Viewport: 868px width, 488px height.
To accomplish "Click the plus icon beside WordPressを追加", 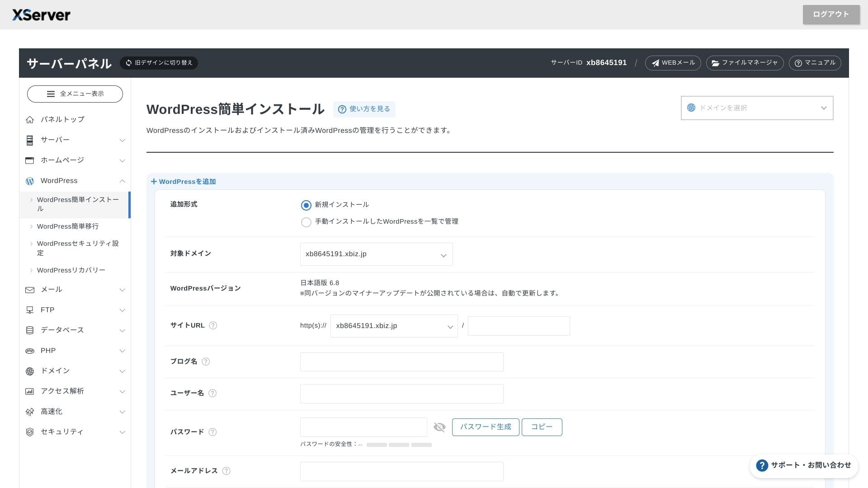I will (154, 182).
